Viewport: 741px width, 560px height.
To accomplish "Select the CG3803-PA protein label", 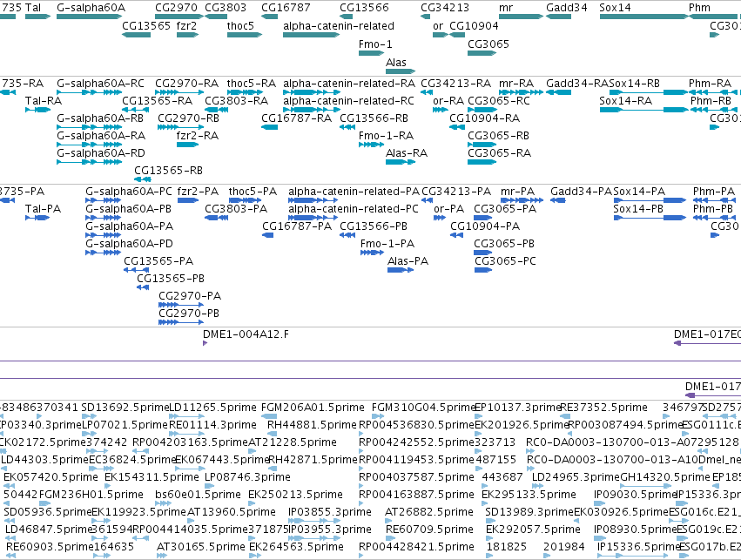I will [236, 209].
